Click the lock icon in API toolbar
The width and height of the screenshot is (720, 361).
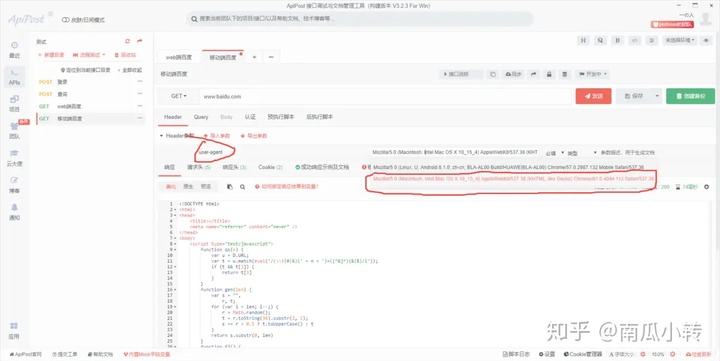549,74
